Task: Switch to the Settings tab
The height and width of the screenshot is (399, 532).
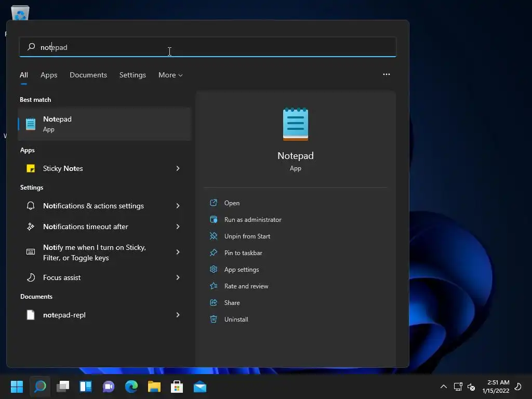Action: point(132,75)
